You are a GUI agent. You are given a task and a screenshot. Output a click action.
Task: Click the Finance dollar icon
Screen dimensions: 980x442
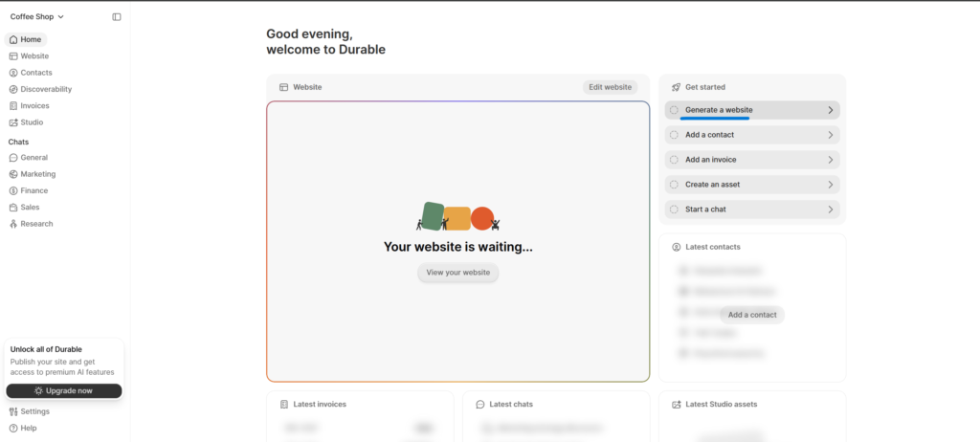point(13,190)
